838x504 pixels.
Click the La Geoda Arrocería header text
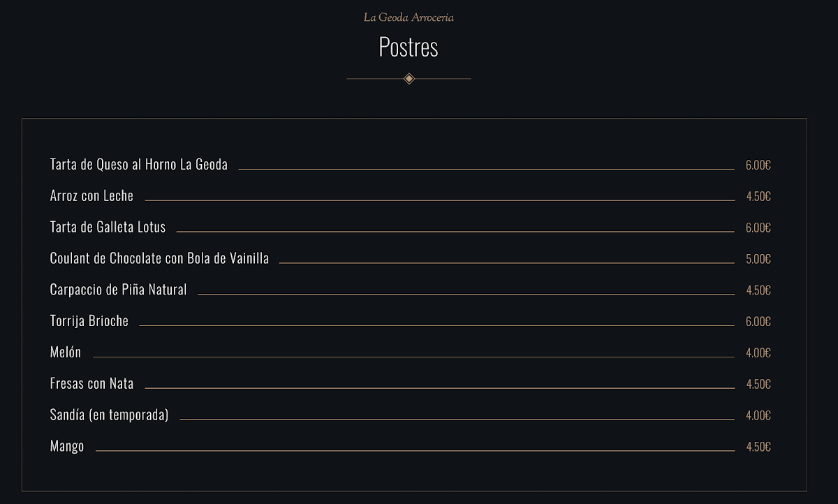coord(409,17)
